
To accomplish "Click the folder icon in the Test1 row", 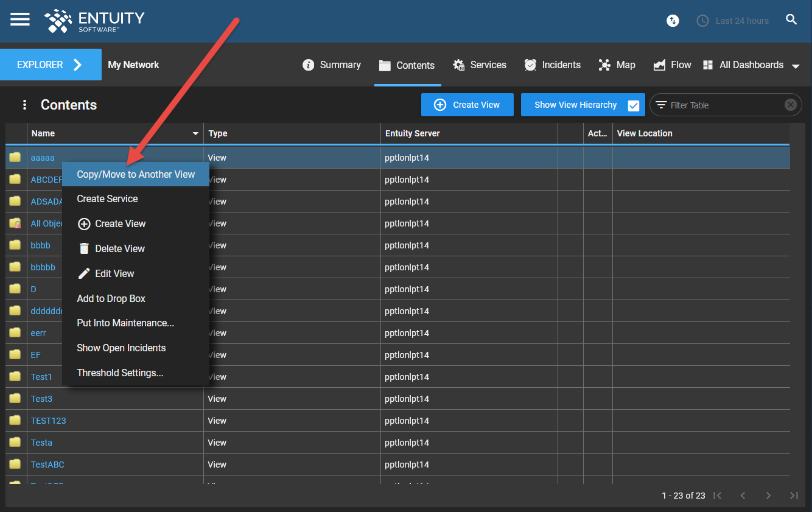I will (x=15, y=377).
